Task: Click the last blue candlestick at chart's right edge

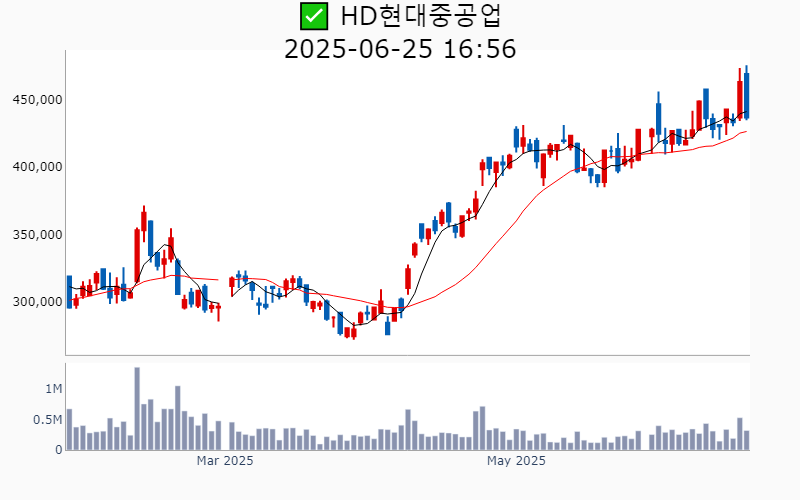Action: click(746, 92)
